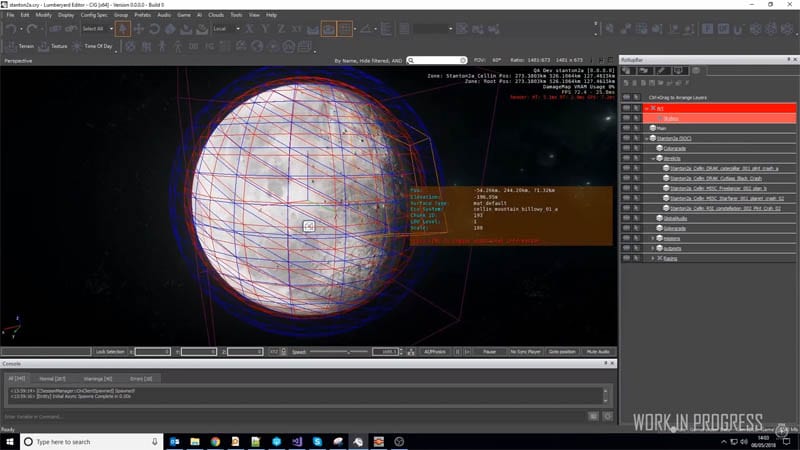The width and height of the screenshot is (800, 450).
Task: Open Windows Start menu
Action: pyautogui.click(x=10, y=441)
